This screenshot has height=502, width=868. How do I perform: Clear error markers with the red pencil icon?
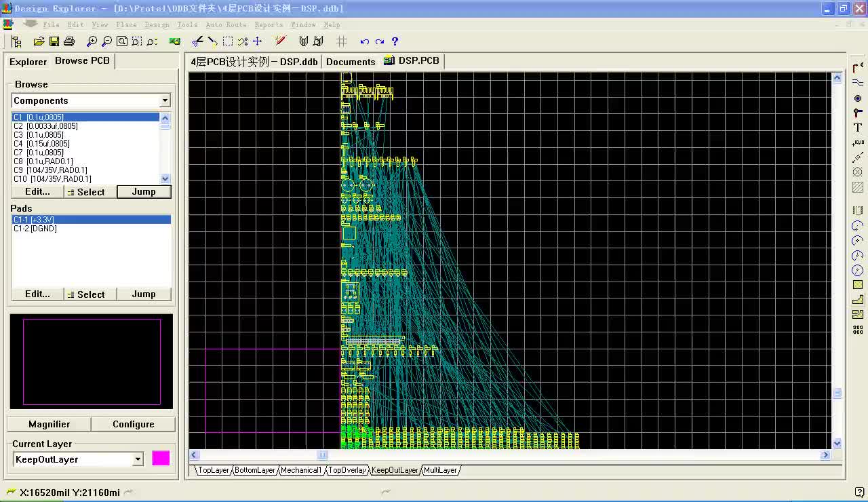coord(280,41)
